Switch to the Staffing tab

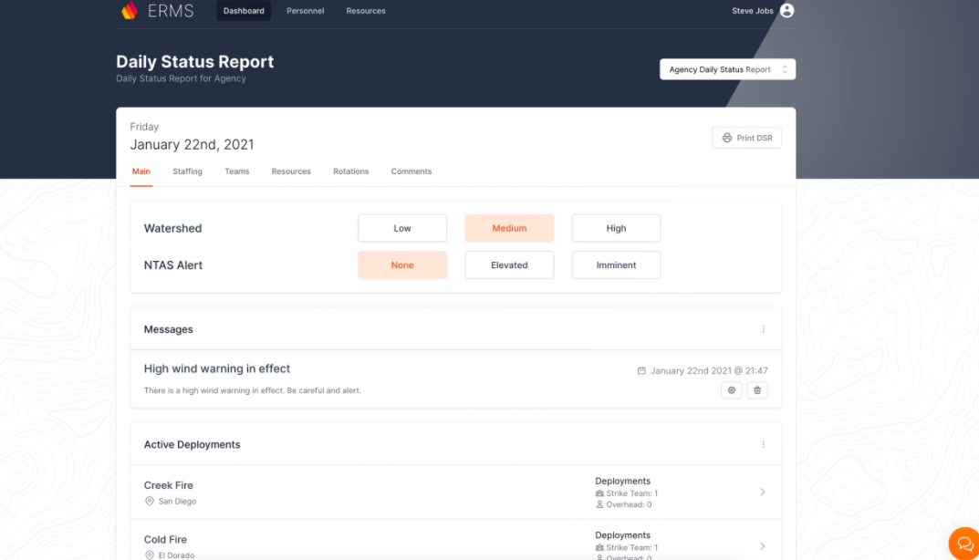pos(187,171)
